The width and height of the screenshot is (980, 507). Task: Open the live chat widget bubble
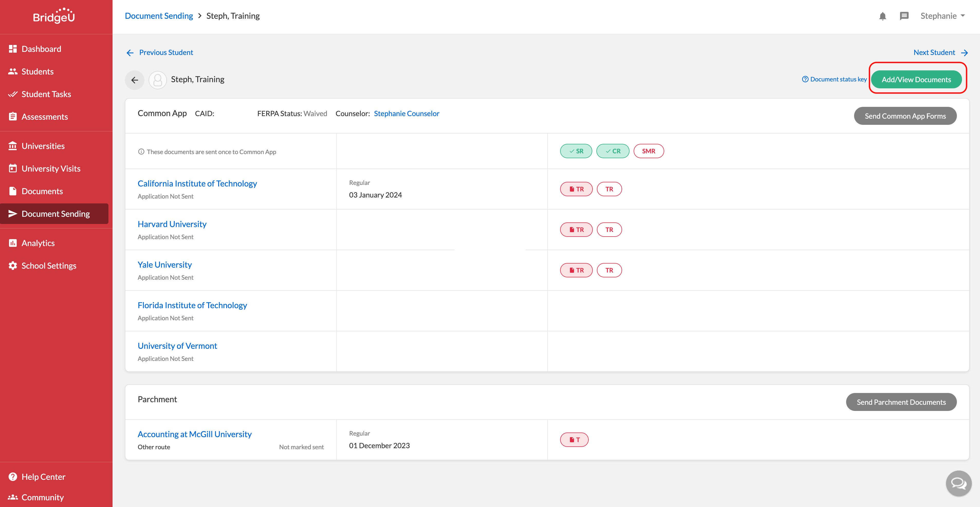(958, 483)
